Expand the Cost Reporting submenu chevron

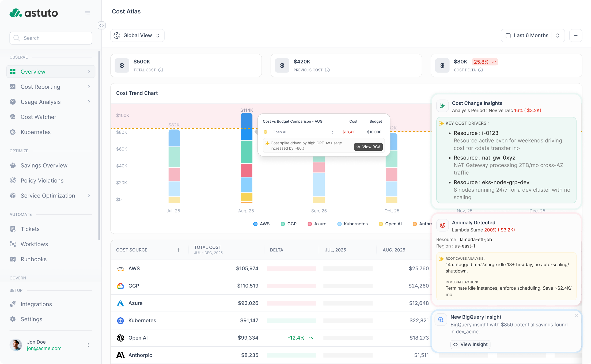coord(89,87)
